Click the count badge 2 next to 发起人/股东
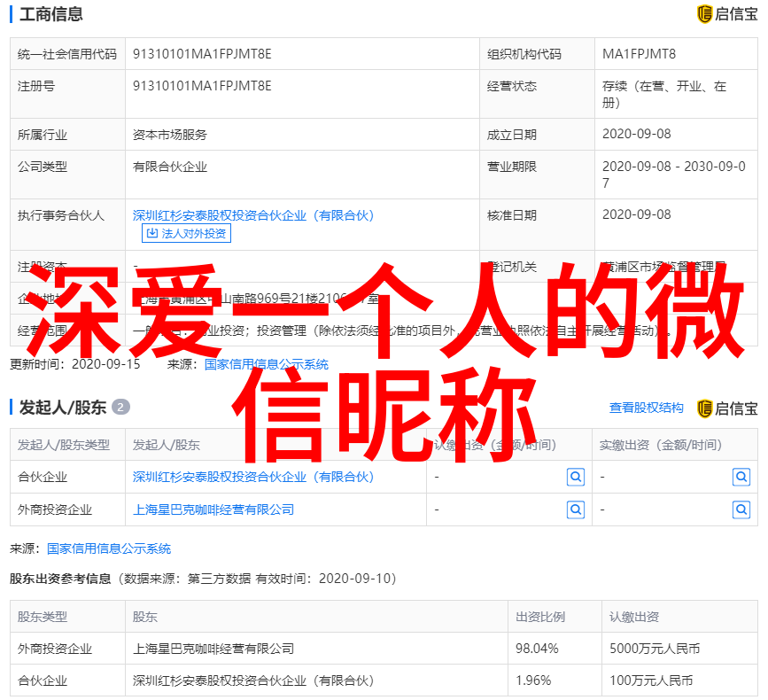Viewport: 768px width, 700px height. 120,407
